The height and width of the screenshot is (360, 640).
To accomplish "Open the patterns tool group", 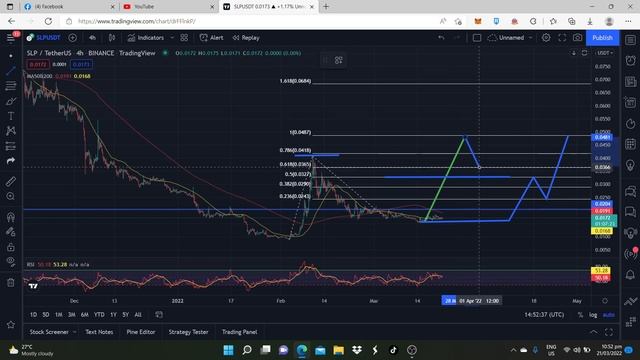I will (11, 131).
